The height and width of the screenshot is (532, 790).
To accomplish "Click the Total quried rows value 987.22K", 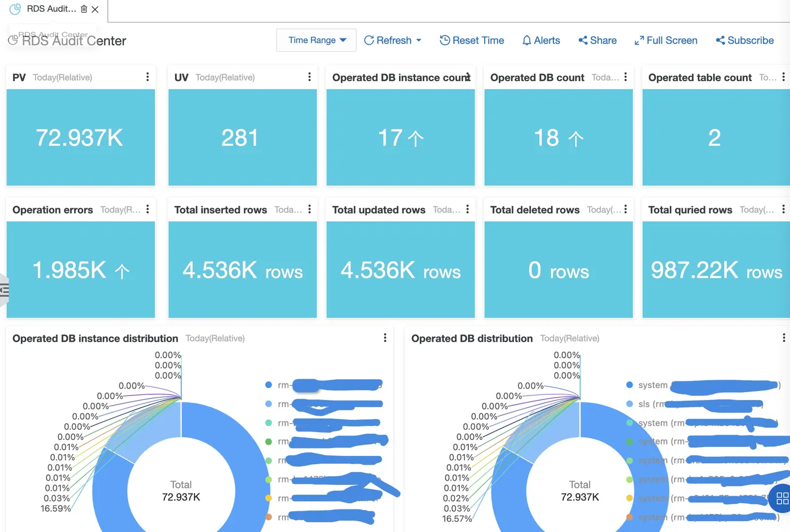I will pos(695,270).
